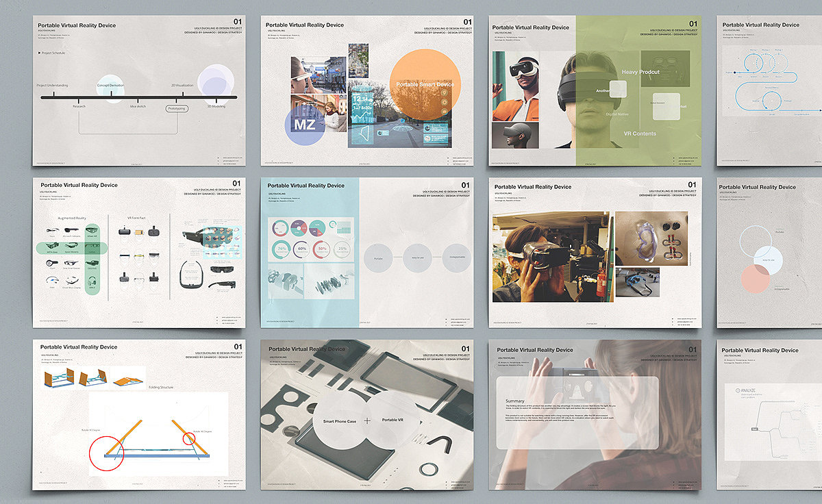Open the AR street overlay image showing 12:14

[x=399, y=115]
